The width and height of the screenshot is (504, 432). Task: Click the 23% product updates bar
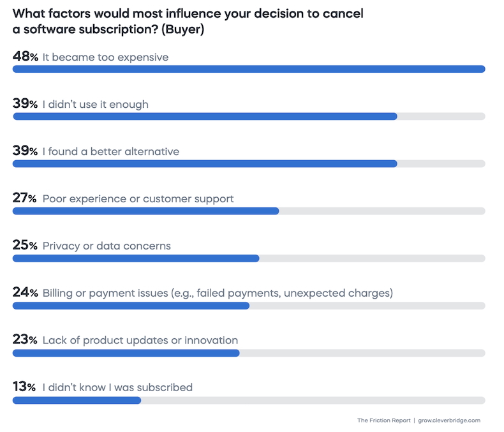[126, 353]
